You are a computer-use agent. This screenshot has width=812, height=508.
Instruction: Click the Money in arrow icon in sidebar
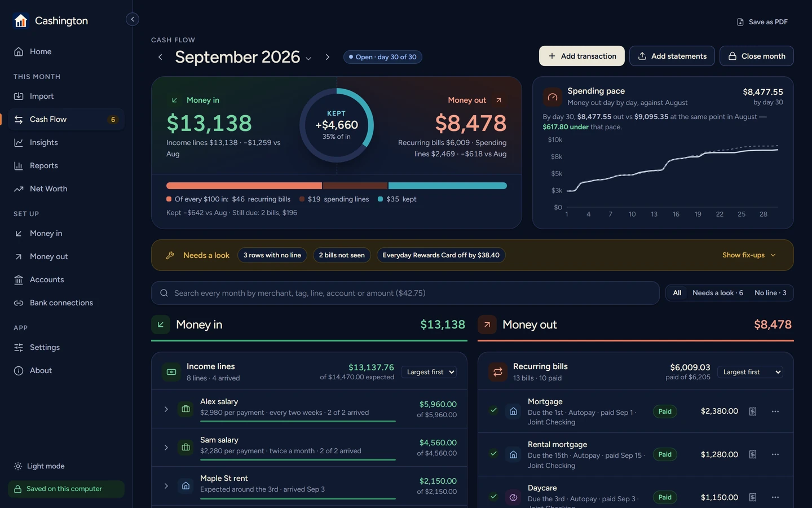(x=19, y=234)
